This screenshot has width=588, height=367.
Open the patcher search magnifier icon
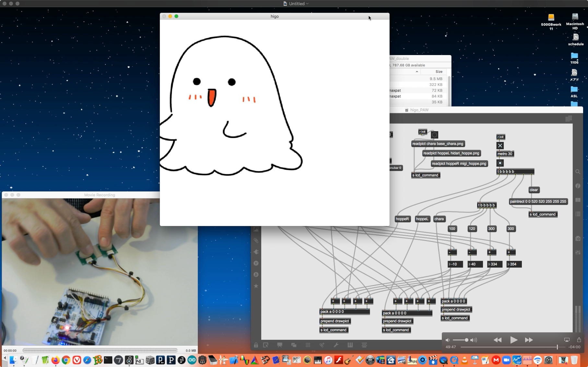pyautogui.click(x=578, y=172)
